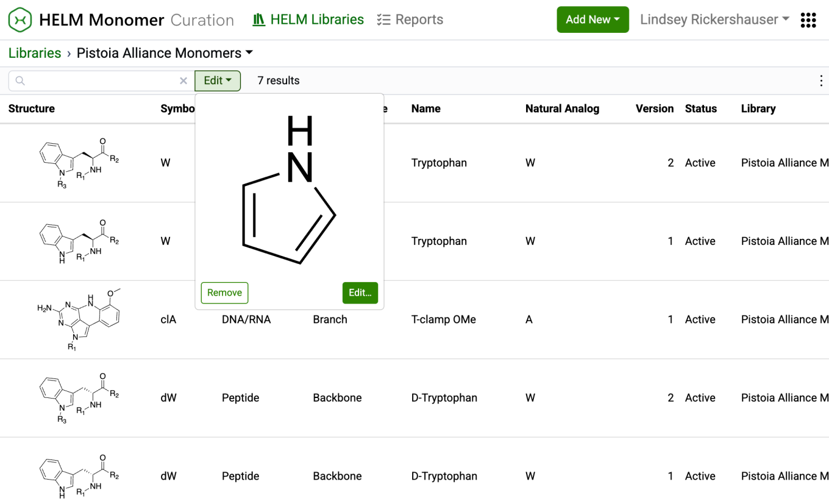
Task: Open the apps grid launcher icon
Action: [x=808, y=20]
